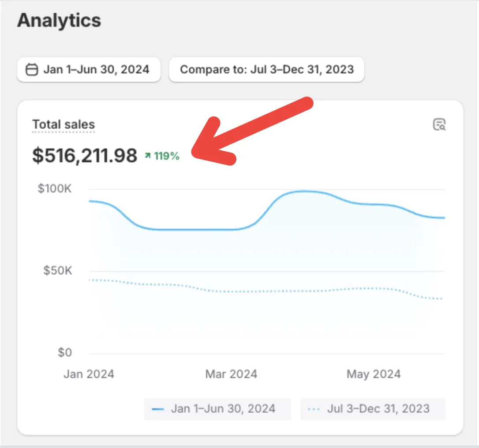Toggle the Jul 3–Dec 31, 2023 legend series
Image resolution: width=479 pixels, height=448 pixels.
(x=373, y=409)
